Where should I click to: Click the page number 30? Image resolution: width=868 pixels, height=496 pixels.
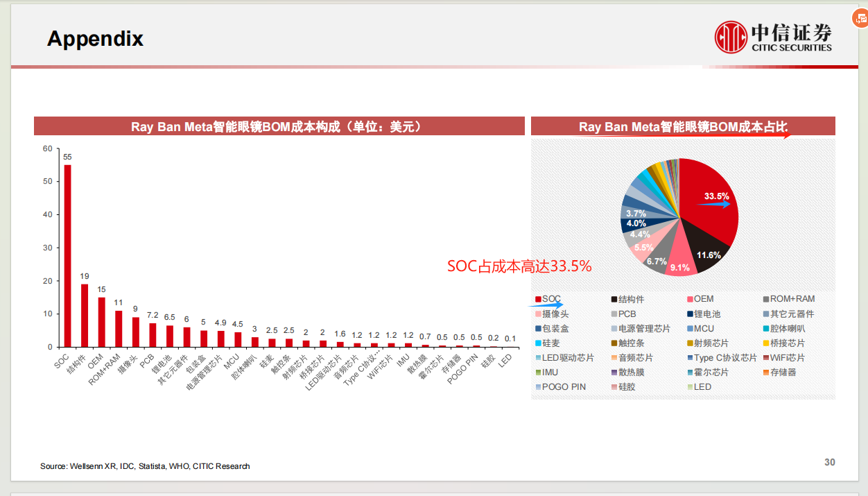pyautogui.click(x=830, y=462)
